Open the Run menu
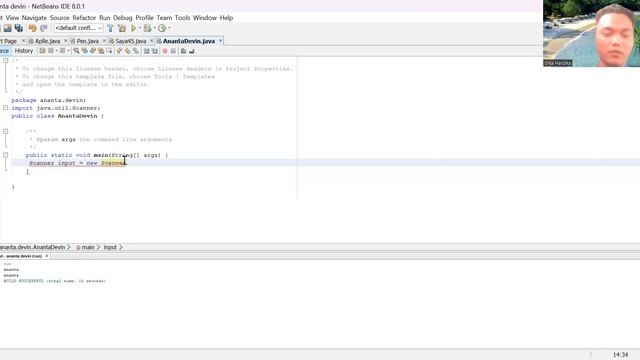 pyautogui.click(x=104, y=18)
